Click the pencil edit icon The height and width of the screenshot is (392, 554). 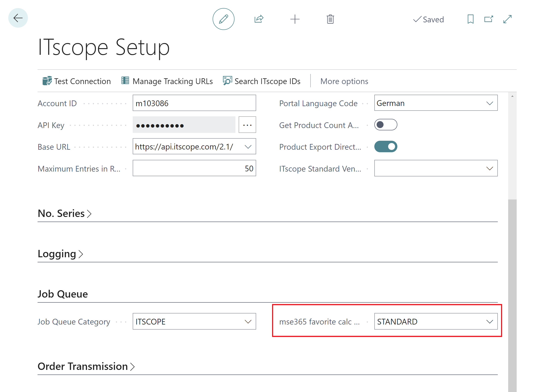pyautogui.click(x=223, y=19)
